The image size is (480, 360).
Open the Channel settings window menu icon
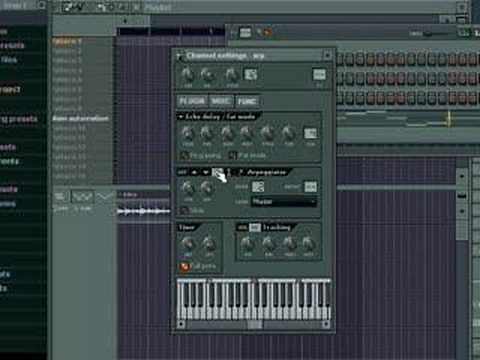(x=180, y=56)
